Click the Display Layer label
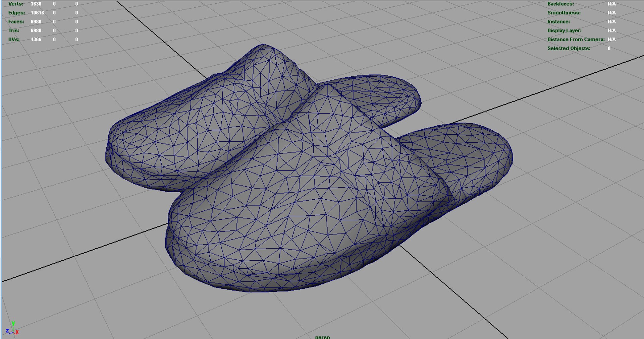The height and width of the screenshot is (339, 644). coord(564,30)
